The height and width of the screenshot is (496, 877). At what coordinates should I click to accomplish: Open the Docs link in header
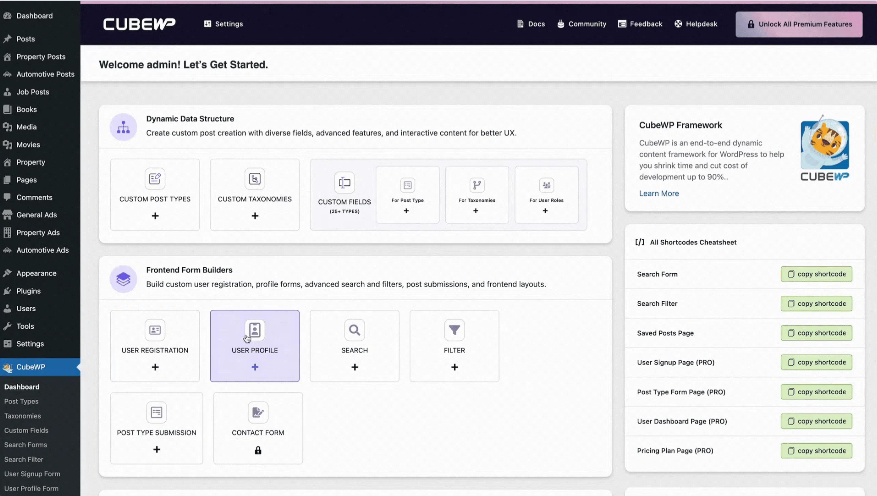(531, 24)
